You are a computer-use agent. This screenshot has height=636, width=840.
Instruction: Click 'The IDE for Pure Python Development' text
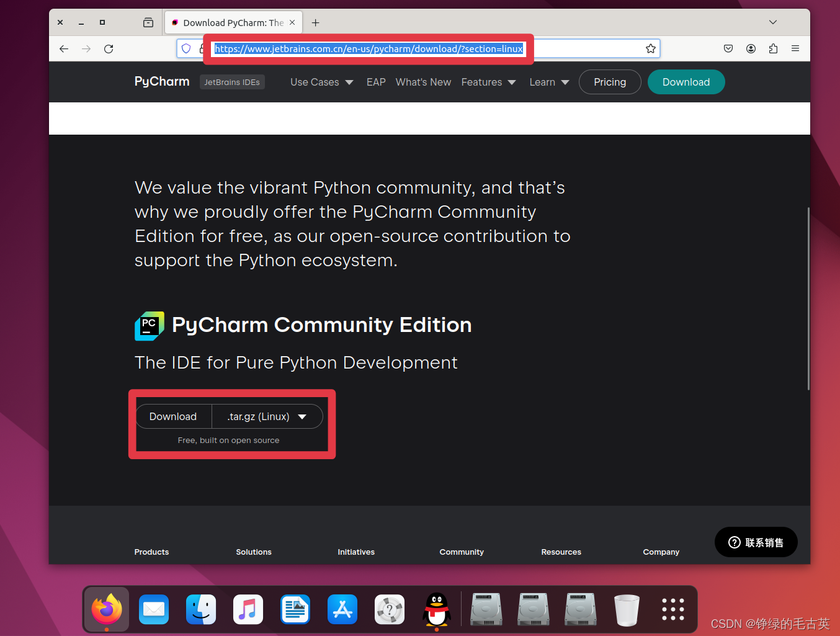pyautogui.click(x=296, y=363)
